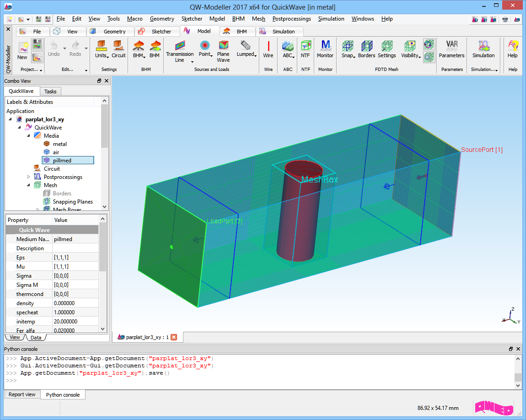
Task: Switch to the Tasks tab
Action: click(x=50, y=91)
